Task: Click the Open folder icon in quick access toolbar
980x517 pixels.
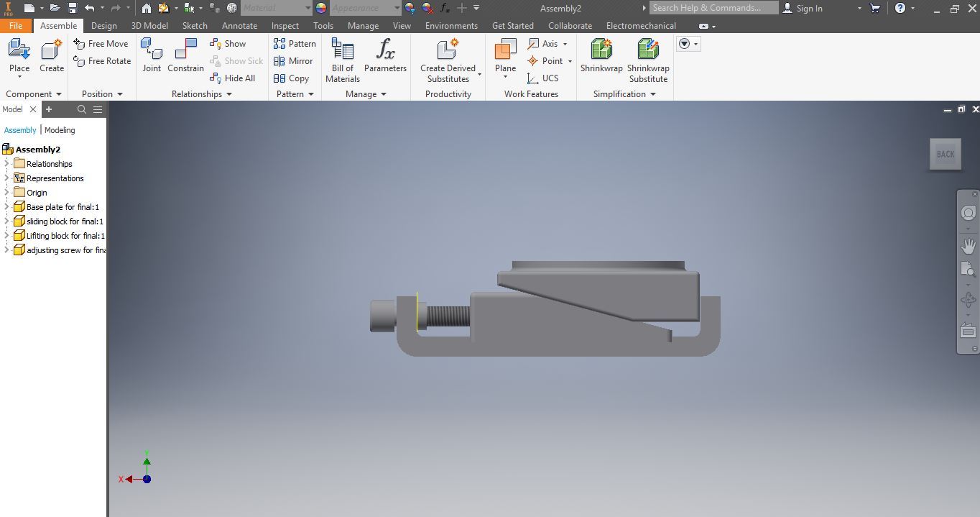Action: [x=54, y=8]
